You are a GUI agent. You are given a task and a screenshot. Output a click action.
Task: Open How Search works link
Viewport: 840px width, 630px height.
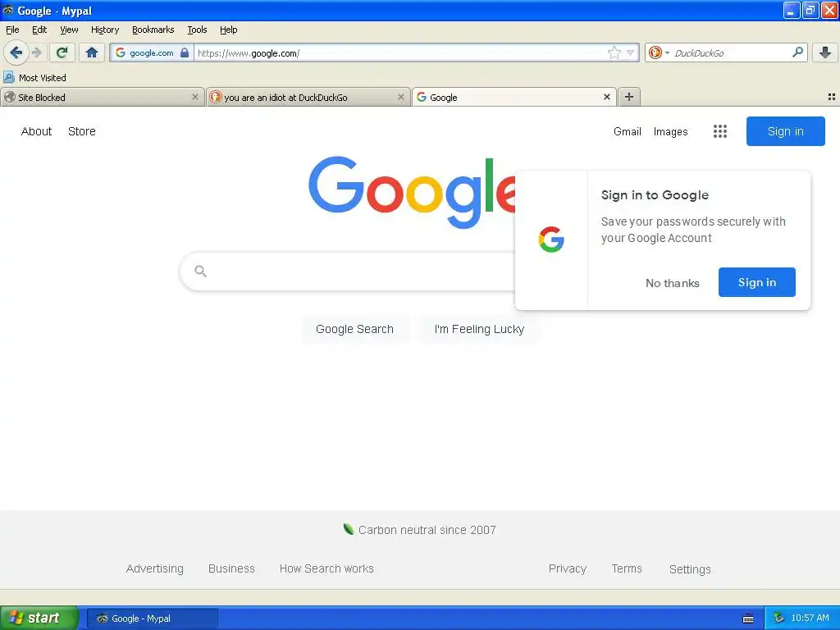tap(326, 568)
